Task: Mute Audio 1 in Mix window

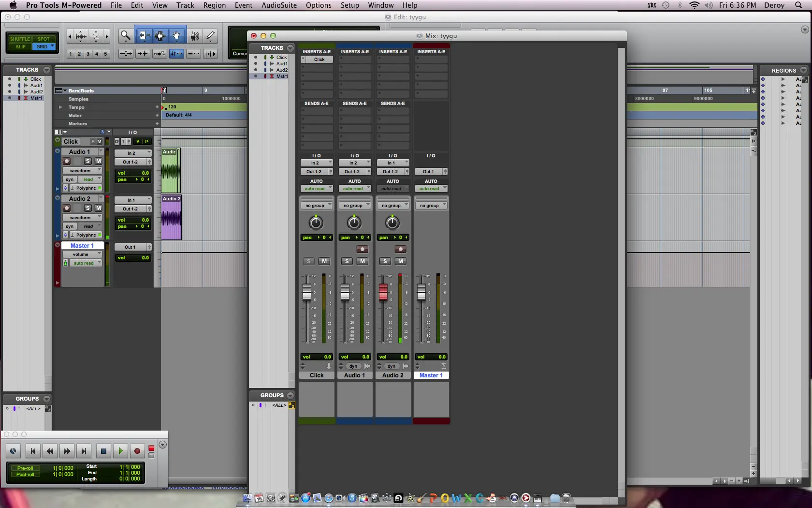Action: coord(362,261)
